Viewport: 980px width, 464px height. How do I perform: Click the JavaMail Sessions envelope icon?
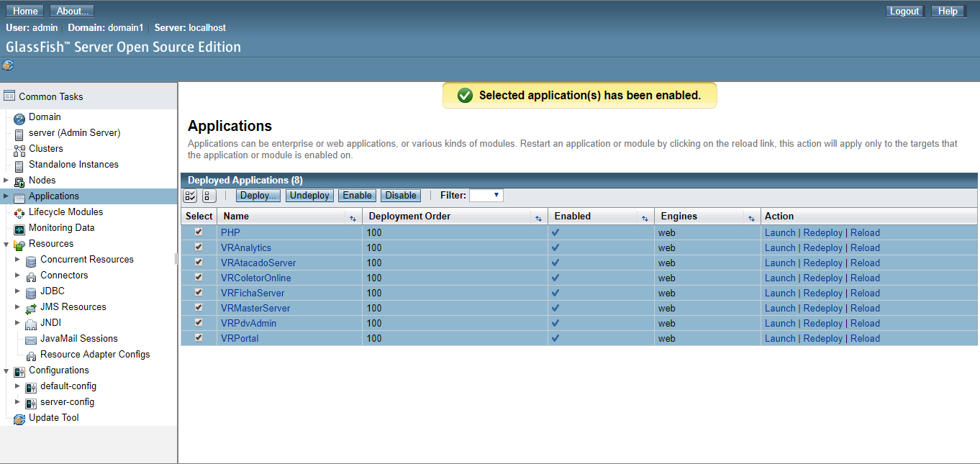click(31, 340)
